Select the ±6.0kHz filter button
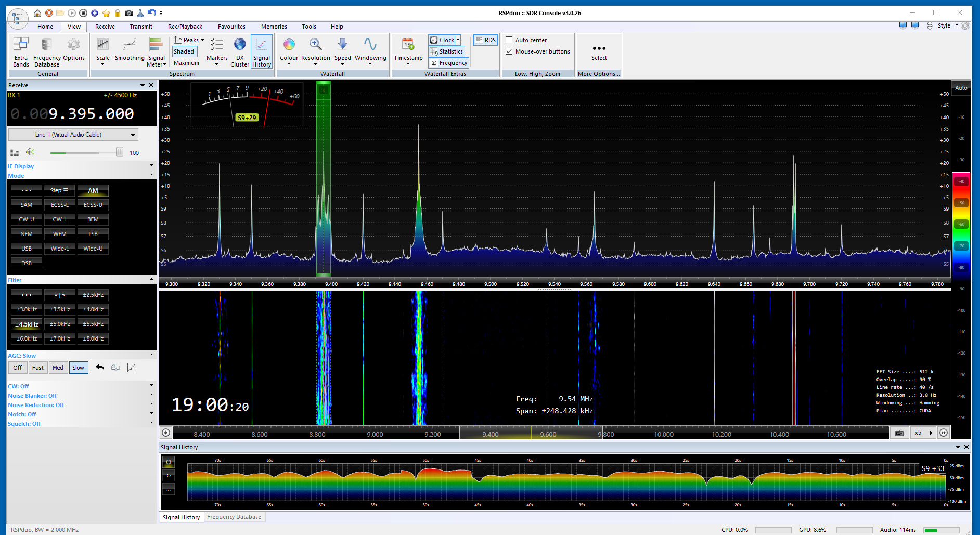This screenshot has height=535, width=980. (27, 338)
